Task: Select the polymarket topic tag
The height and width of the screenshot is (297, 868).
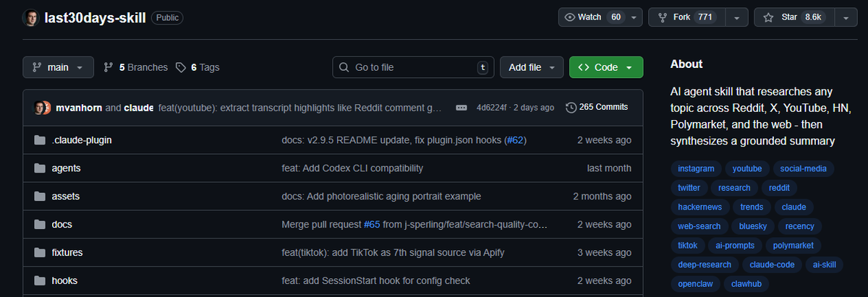Action: point(793,245)
